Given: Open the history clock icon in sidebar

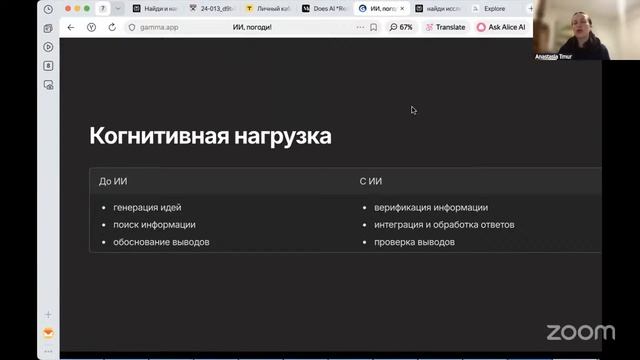Looking at the screenshot, I should [x=48, y=9].
